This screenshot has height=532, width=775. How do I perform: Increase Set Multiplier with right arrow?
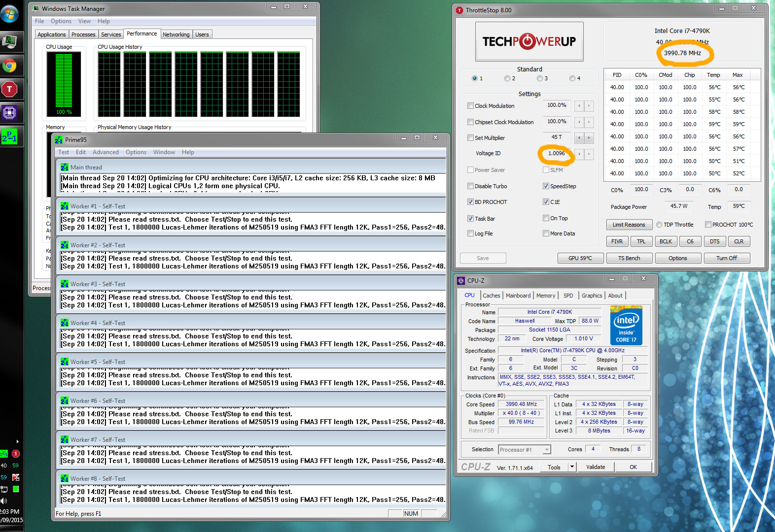[x=589, y=138]
